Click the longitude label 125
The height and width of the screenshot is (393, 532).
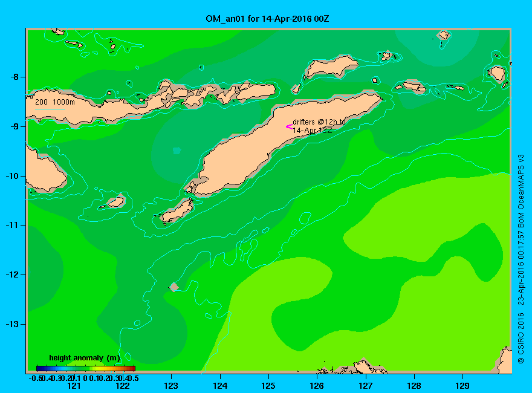point(268,386)
